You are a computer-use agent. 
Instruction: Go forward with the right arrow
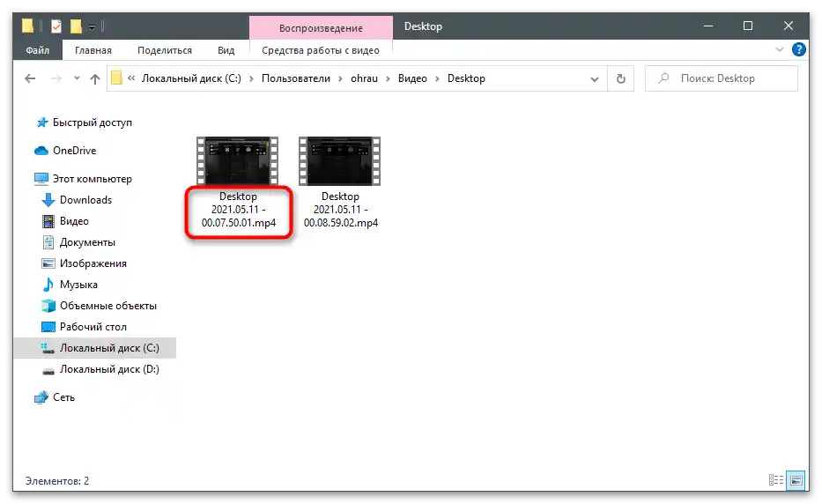(x=56, y=78)
